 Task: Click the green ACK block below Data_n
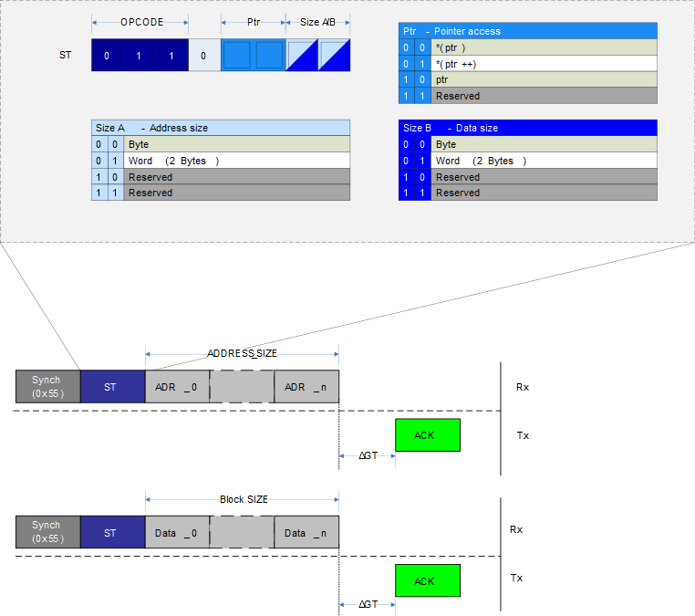[427, 581]
